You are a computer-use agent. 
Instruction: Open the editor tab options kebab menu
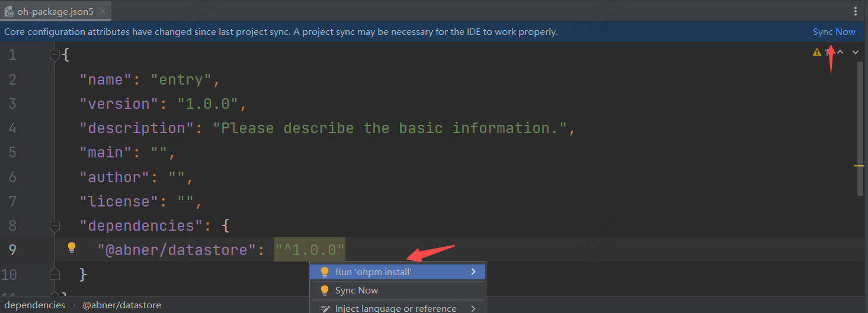coord(856,11)
